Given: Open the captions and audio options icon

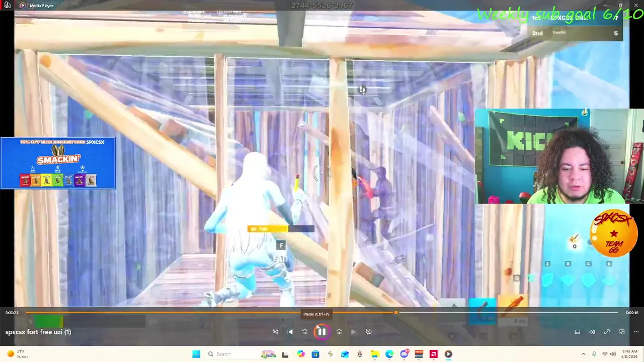Looking at the screenshot, I should click(x=577, y=332).
